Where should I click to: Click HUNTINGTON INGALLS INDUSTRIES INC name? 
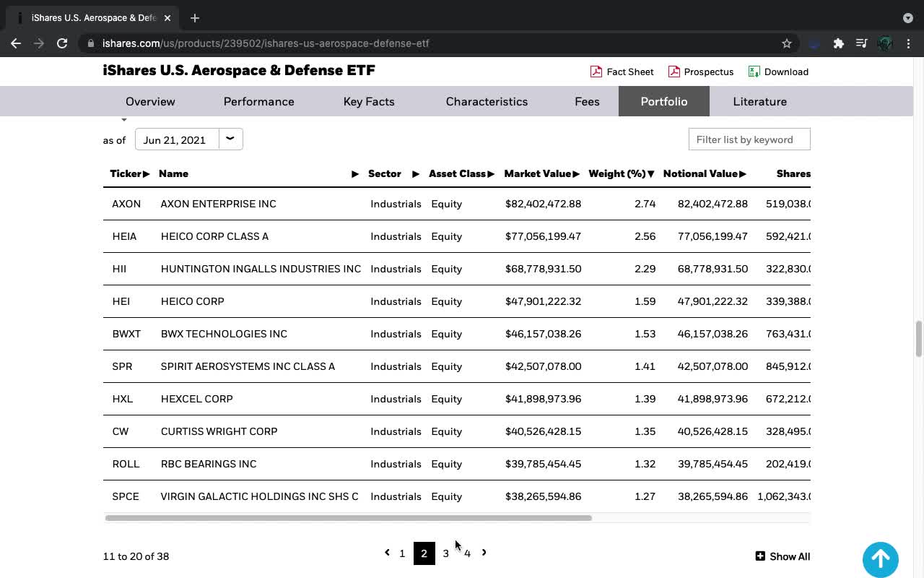click(261, 269)
